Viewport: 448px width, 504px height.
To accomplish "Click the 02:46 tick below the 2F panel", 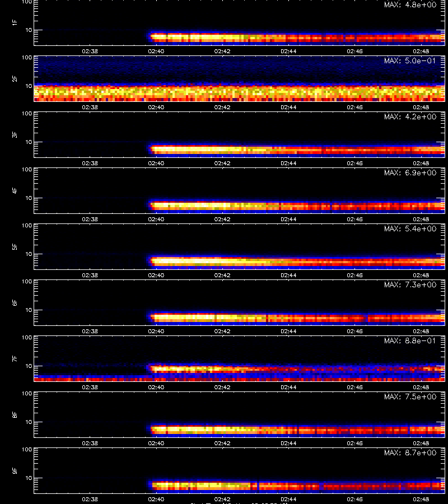I will (355, 107).
